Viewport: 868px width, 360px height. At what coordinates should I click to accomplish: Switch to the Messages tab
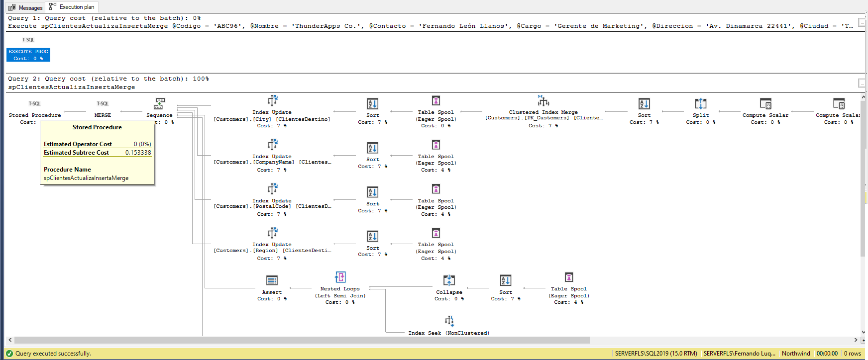pos(25,7)
